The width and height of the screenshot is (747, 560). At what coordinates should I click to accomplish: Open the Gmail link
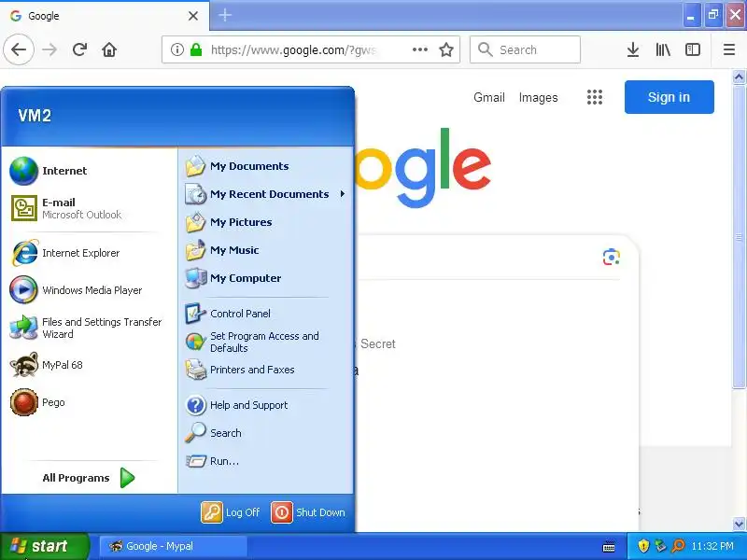click(488, 97)
